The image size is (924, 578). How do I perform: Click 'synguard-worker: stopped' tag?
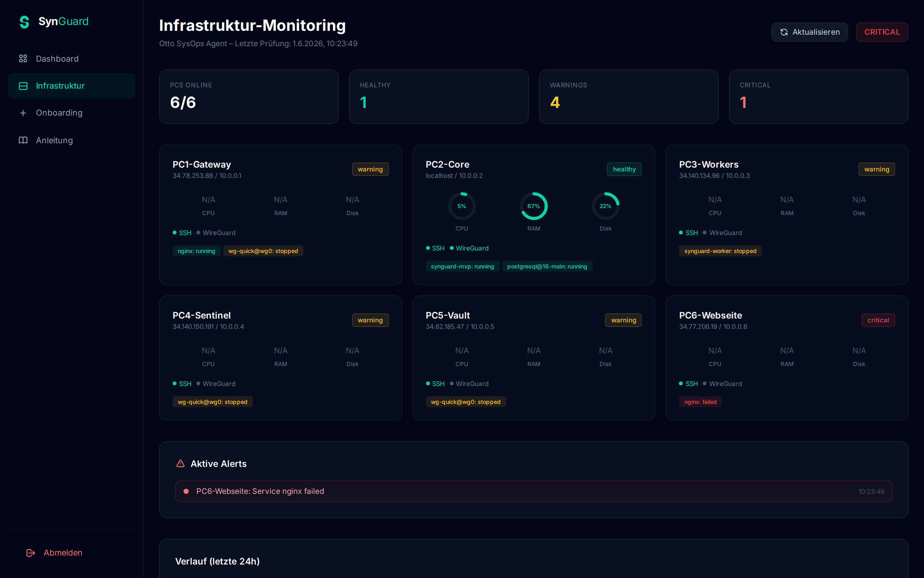[x=720, y=251]
